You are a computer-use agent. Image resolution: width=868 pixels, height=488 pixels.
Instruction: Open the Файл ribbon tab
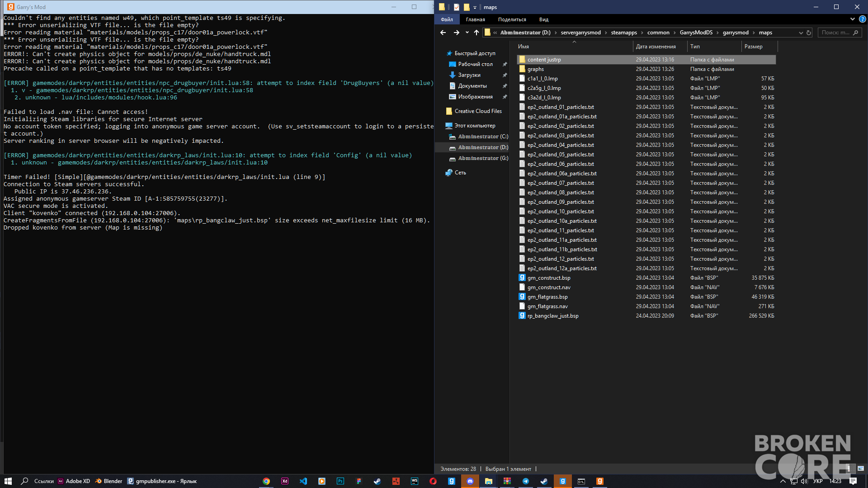447,19
